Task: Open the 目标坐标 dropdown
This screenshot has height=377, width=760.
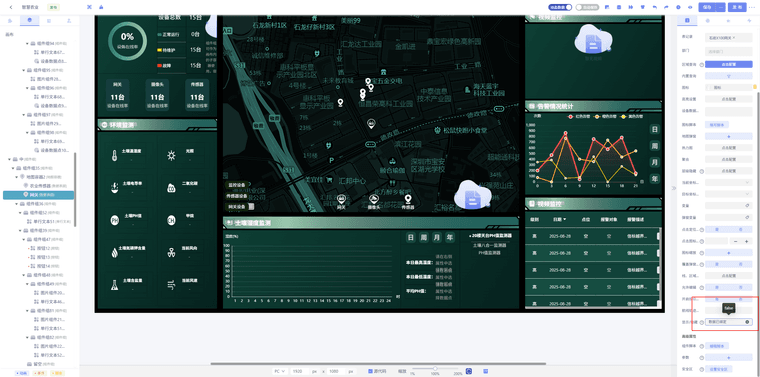Action: coord(728,194)
